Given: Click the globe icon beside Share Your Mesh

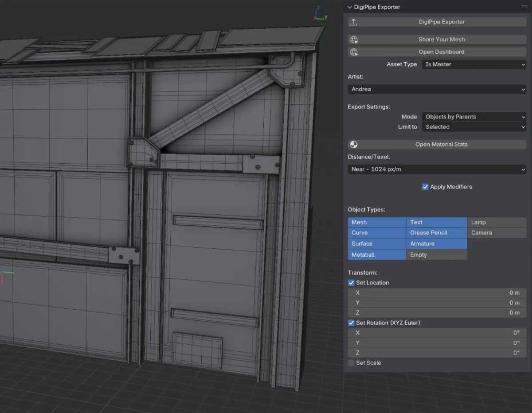Looking at the screenshot, I should (x=353, y=39).
